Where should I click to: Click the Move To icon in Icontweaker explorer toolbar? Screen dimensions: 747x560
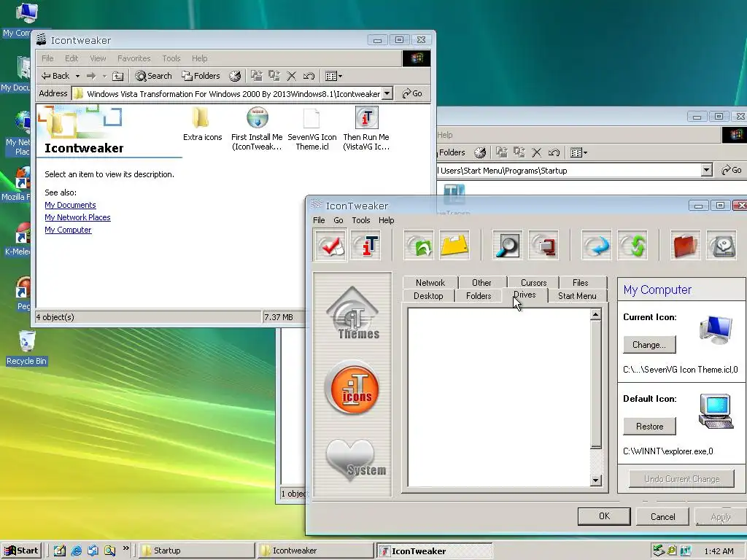coord(256,76)
